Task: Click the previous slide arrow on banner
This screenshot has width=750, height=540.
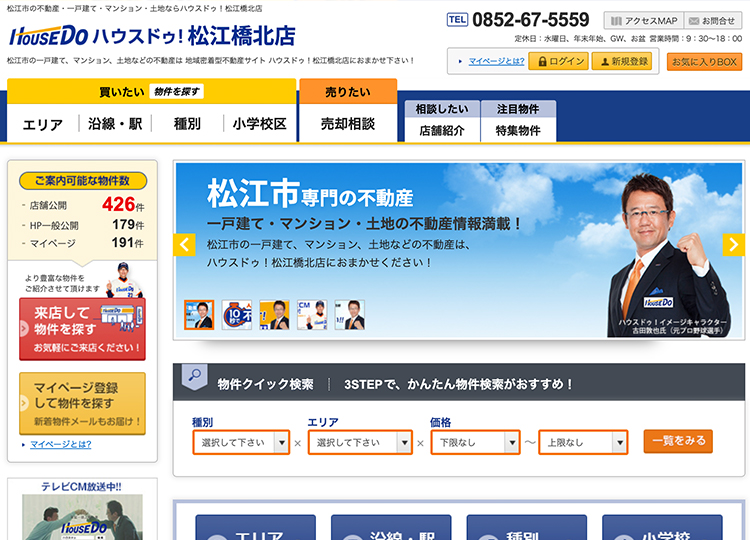Action: (x=184, y=245)
